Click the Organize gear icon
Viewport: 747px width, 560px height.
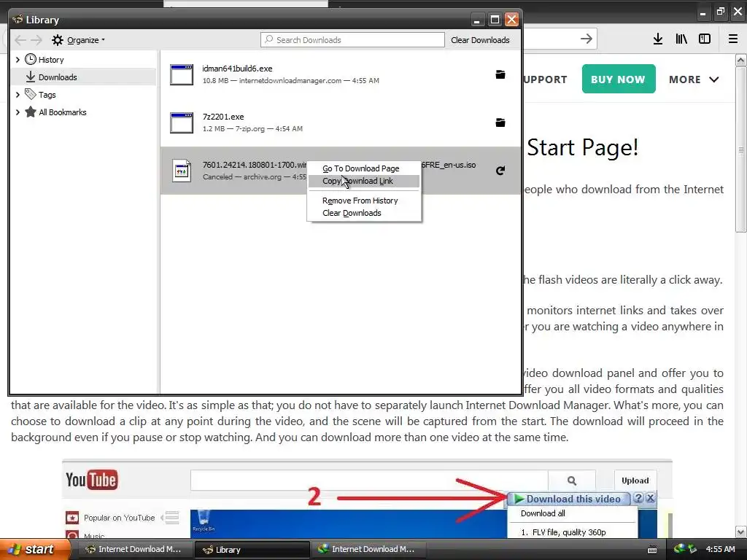click(57, 40)
